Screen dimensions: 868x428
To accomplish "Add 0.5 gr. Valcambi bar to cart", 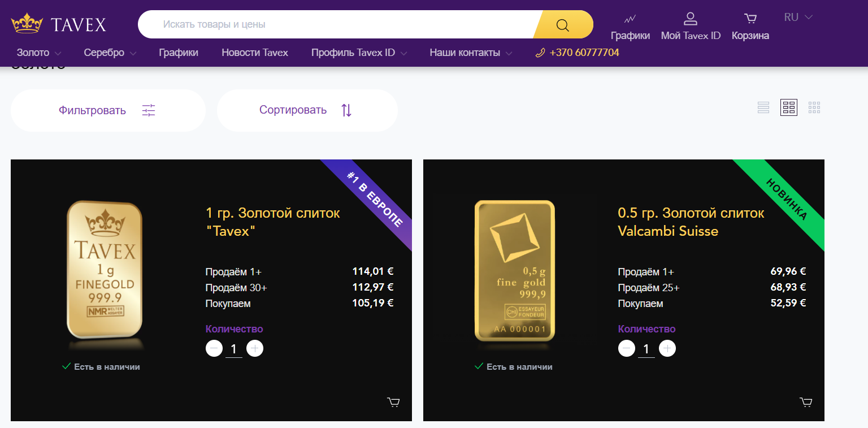I will (806, 403).
